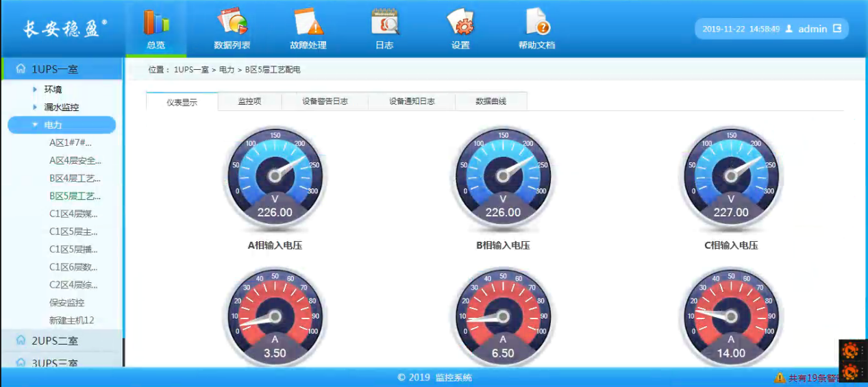Click the A相输入电压 voltage gauge
The width and height of the screenshot is (868, 387).
275,177
